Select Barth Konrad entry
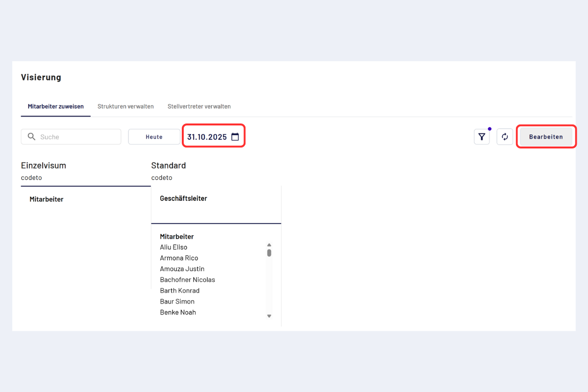Image resolution: width=588 pixels, height=392 pixels. (x=179, y=291)
